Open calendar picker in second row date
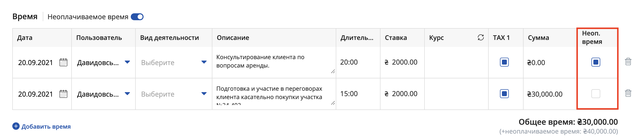 [x=63, y=94]
